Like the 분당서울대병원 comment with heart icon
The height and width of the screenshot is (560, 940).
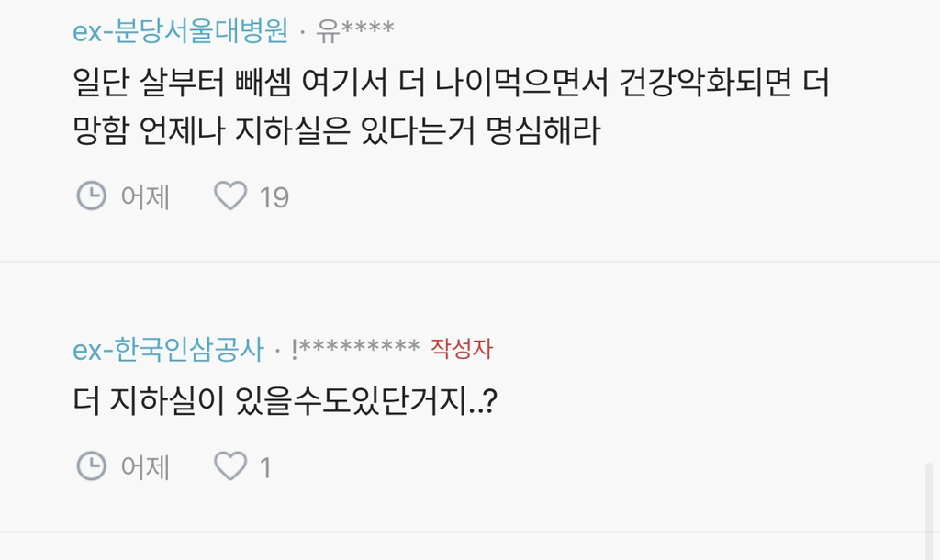230,196
